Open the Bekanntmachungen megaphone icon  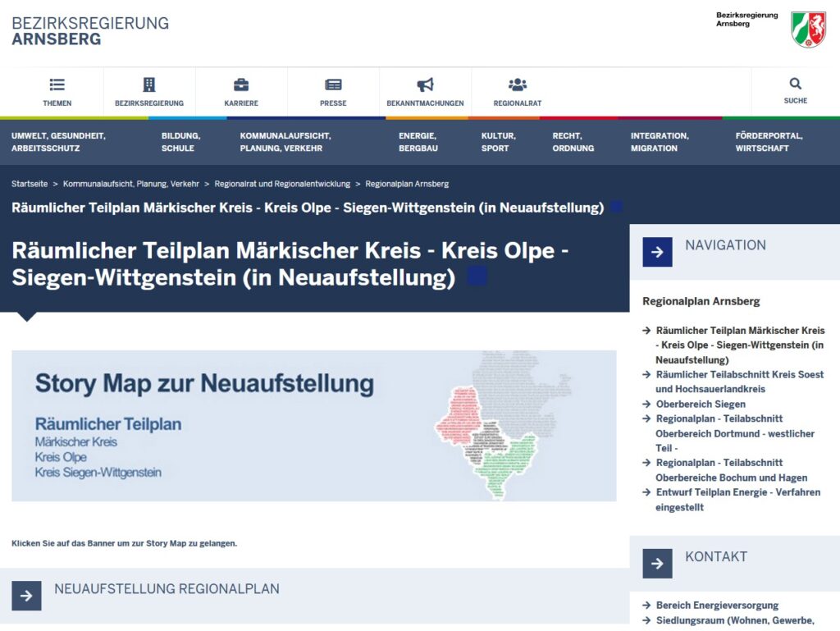(426, 85)
